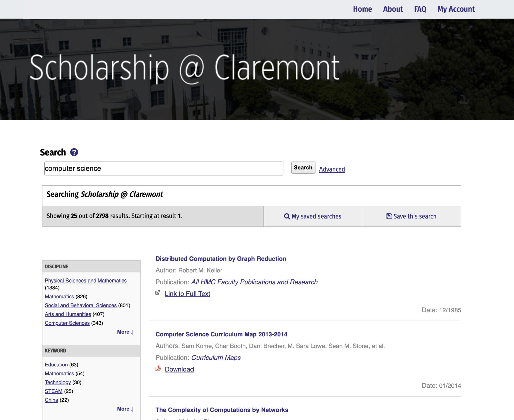Click the PDF icon next to Download
The height and width of the screenshot is (420, 514).
click(158, 369)
